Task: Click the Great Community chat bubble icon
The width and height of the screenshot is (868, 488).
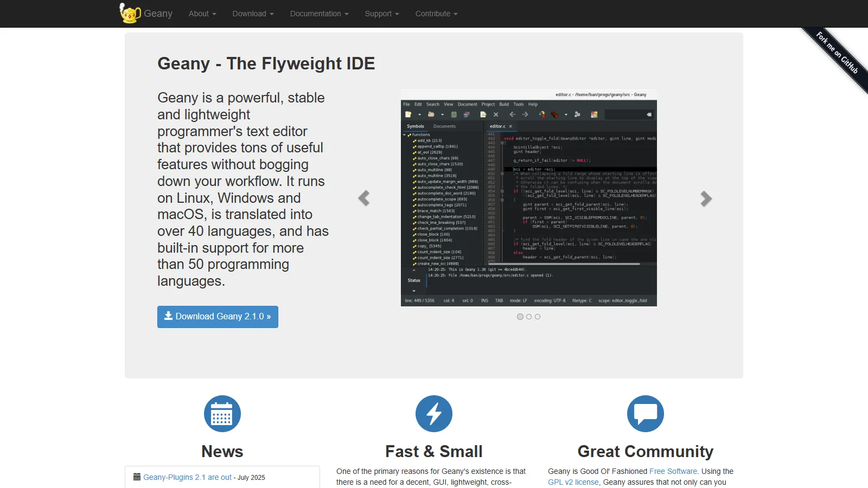Action: tap(646, 414)
